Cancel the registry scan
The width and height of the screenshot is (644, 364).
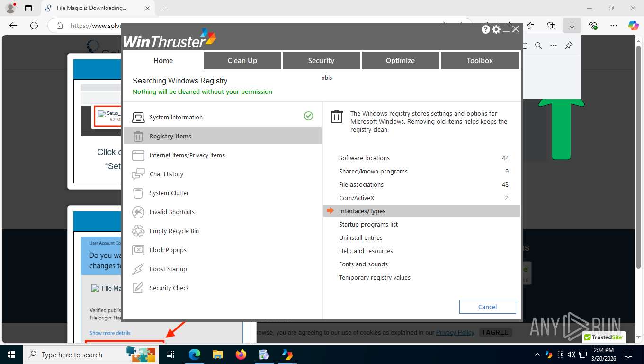pyautogui.click(x=487, y=307)
